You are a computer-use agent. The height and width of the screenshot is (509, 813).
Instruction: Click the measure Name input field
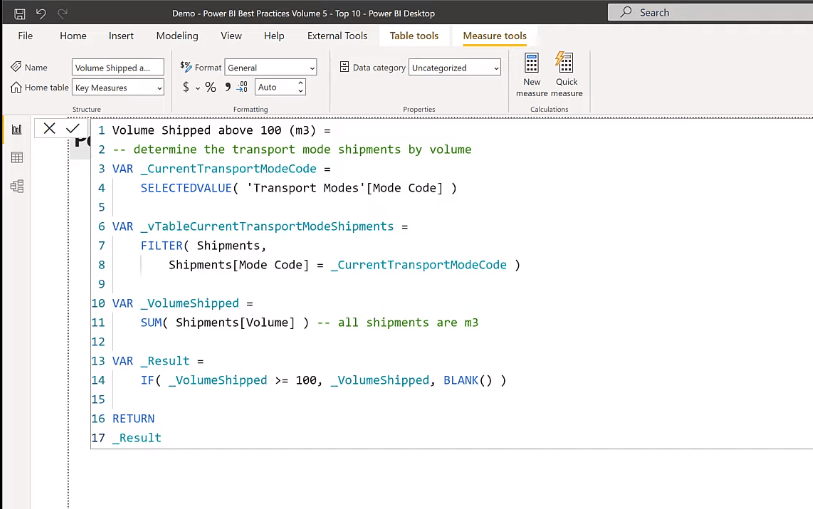pyautogui.click(x=118, y=67)
